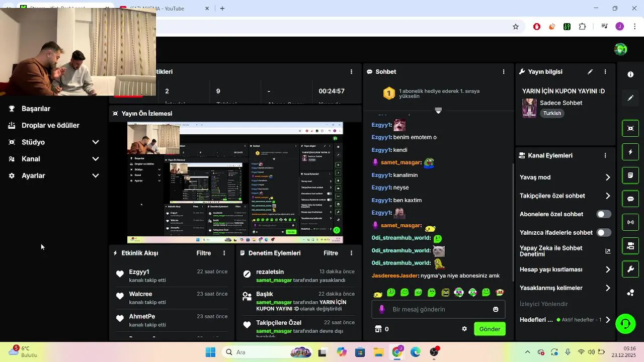Click the stream preview thumbnail
Viewport: 644px width, 362px height.
tap(235, 183)
